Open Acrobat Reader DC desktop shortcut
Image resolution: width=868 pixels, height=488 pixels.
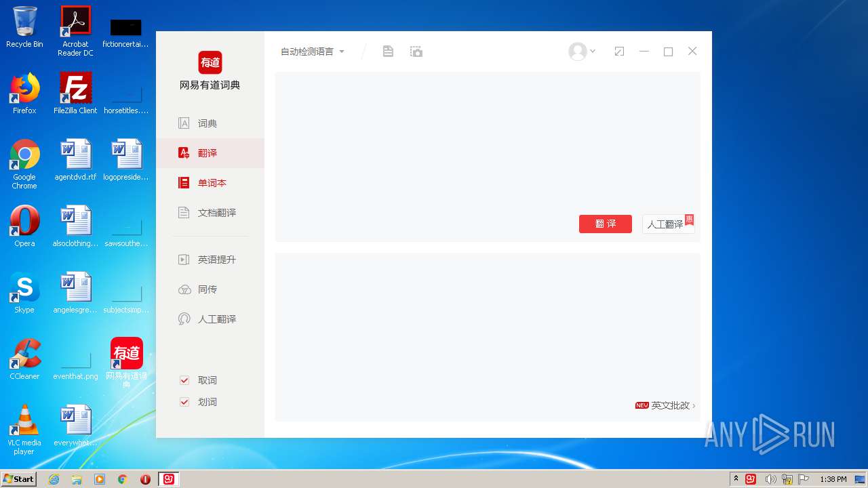point(75,31)
